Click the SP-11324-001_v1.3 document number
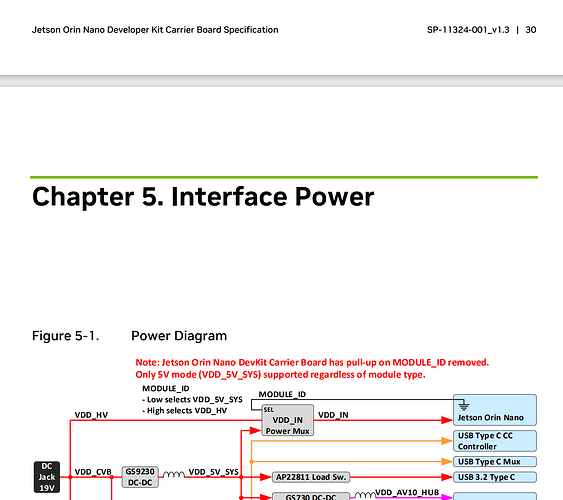Viewport: 563px width, 500px height. point(468,30)
